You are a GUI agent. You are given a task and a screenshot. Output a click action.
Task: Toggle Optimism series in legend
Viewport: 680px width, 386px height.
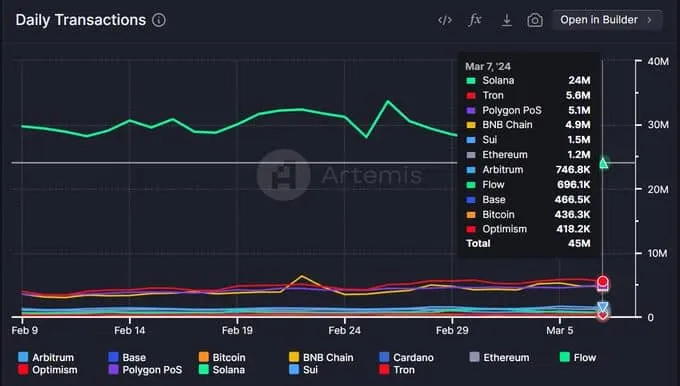pyautogui.click(x=48, y=370)
